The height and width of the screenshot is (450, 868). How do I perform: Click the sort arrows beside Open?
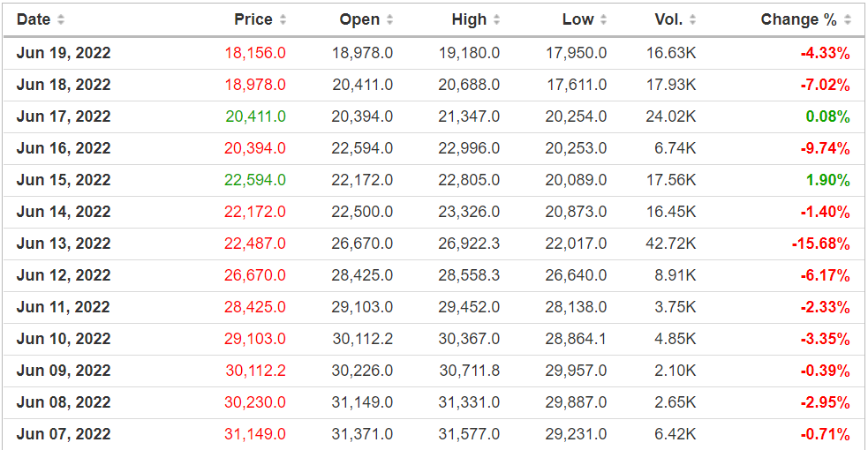389,20
